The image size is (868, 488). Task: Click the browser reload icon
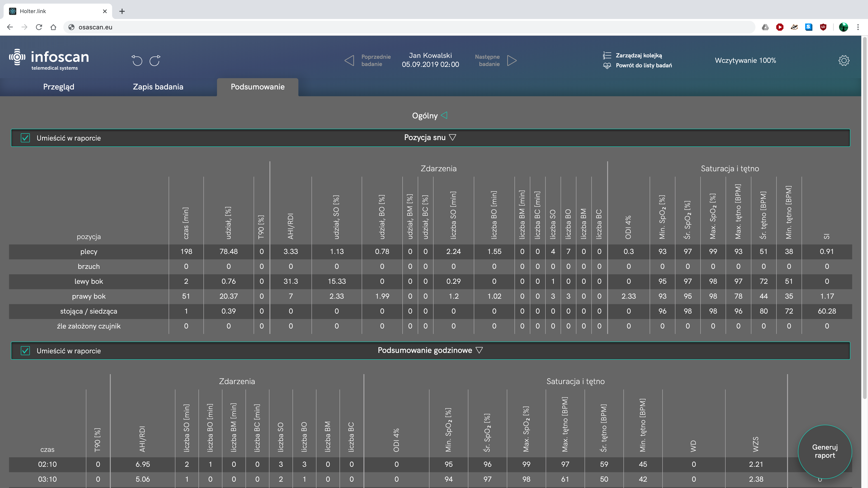coord(39,27)
